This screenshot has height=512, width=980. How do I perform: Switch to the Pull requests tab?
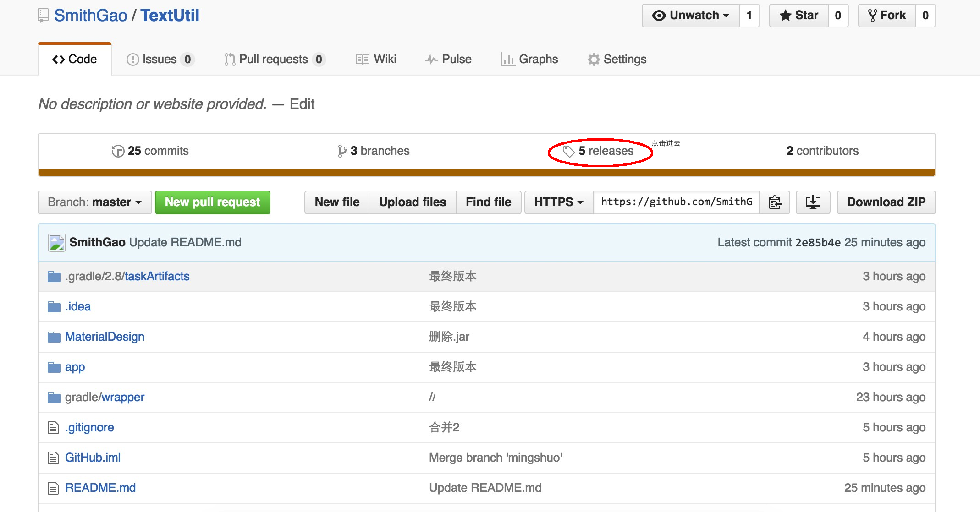pyautogui.click(x=274, y=60)
